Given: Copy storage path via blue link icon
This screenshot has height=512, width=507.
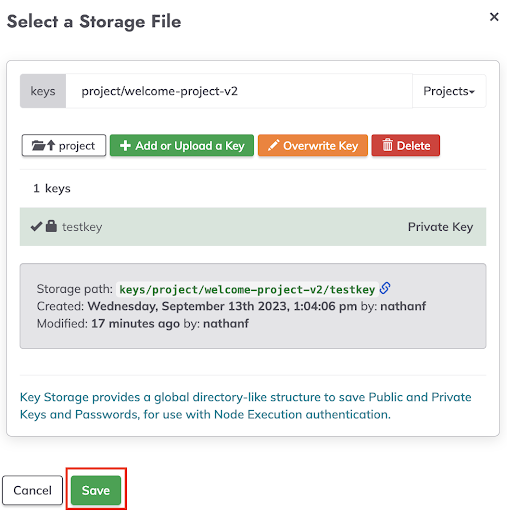Looking at the screenshot, I should pos(385,288).
